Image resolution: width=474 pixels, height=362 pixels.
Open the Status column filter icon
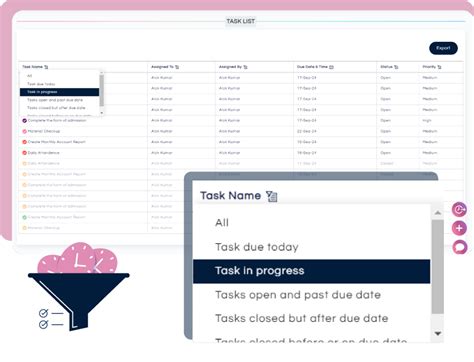(x=396, y=67)
